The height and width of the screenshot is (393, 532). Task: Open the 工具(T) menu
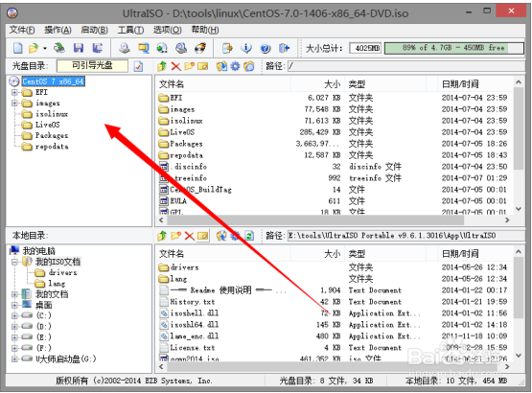(130, 30)
